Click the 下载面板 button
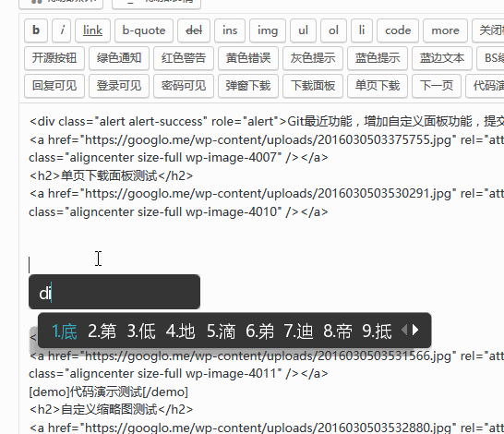 pyautogui.click(x=313, y=86)
